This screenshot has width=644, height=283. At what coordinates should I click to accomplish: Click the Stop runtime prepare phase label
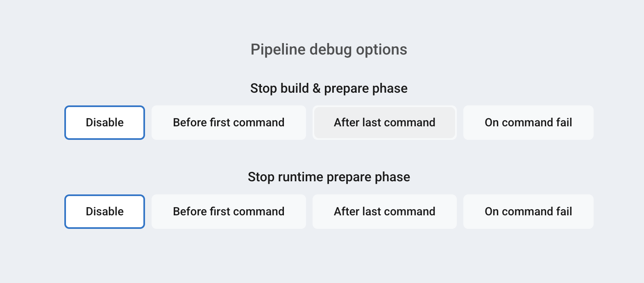coord(329,177)
